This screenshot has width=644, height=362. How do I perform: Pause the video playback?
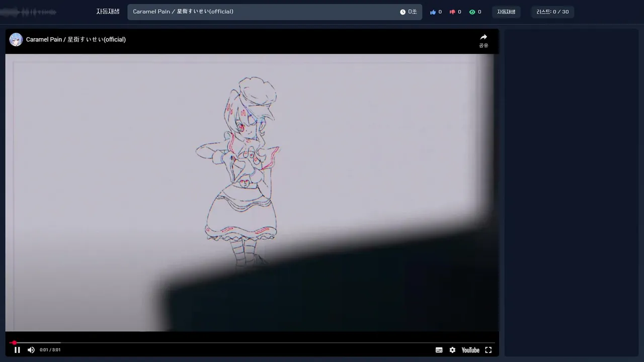(x=17, y=350)
